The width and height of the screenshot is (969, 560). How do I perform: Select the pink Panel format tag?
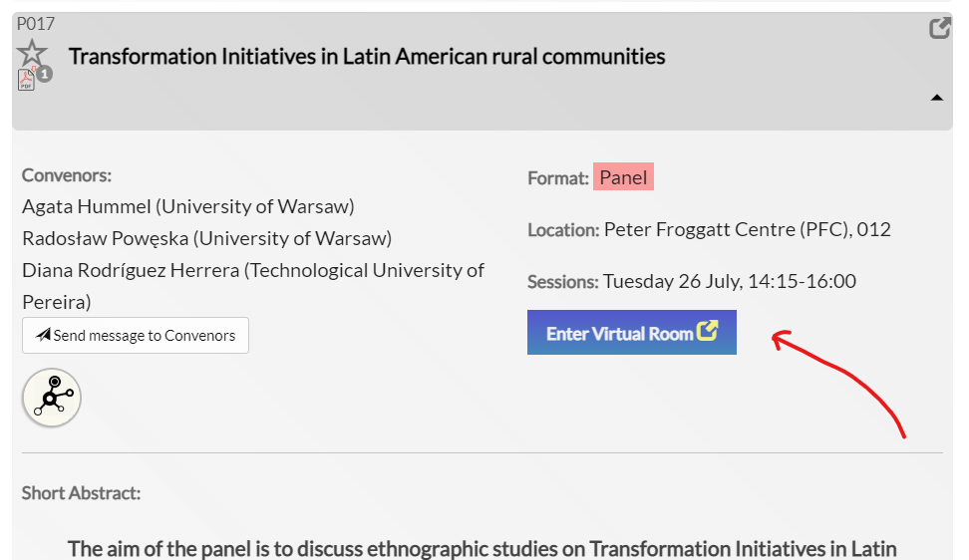pos(623,178)
